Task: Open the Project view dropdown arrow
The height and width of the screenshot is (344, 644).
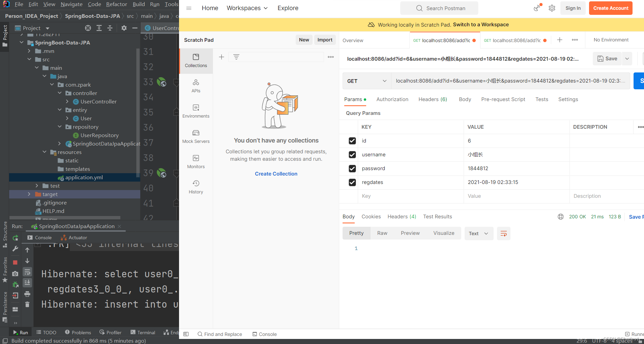Action: [x=48, y=28]
